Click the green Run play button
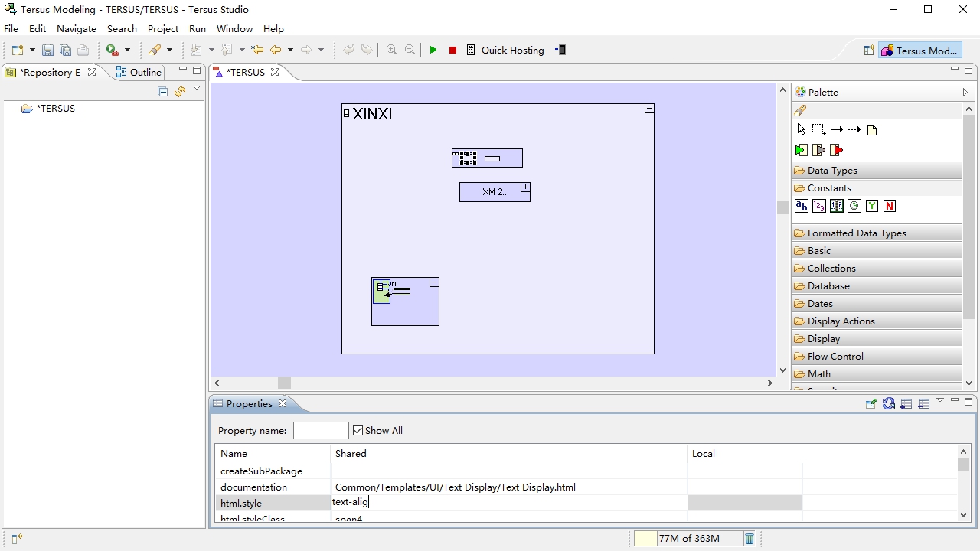The width and height of the screenshot is (980, 551). (433, 51)
